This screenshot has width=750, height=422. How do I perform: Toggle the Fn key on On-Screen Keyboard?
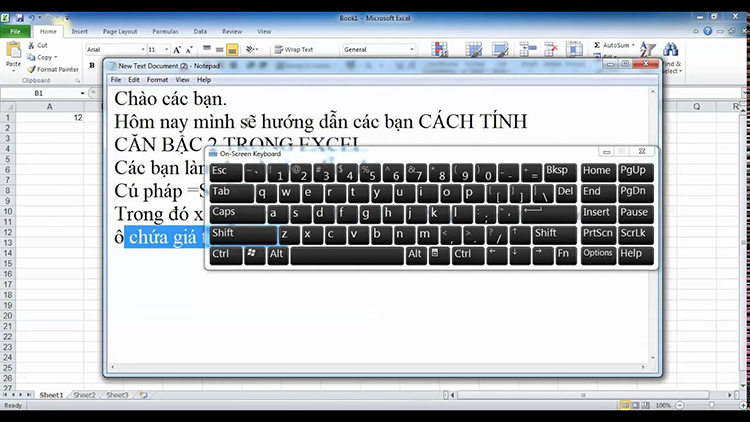[x=565, y=255]
